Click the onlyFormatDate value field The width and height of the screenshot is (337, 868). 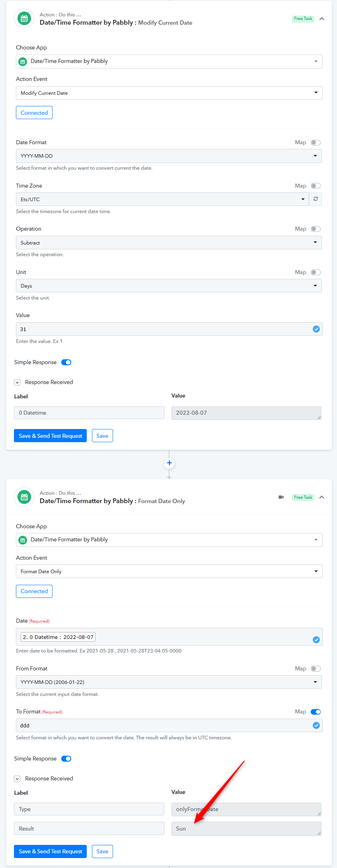[x=246, y=809]
